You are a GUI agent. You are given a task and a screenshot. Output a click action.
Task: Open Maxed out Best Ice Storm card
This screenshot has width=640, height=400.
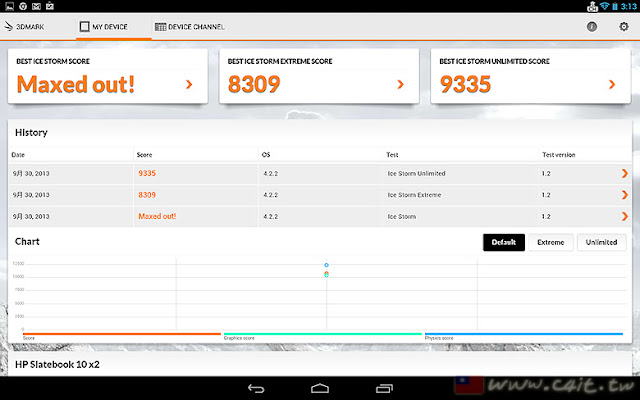click(108, 76)
